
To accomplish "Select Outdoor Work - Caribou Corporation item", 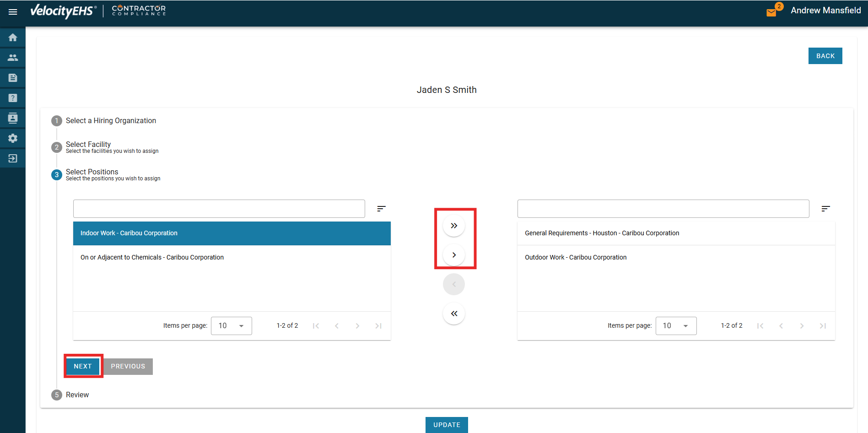I will tap(576, 257).
